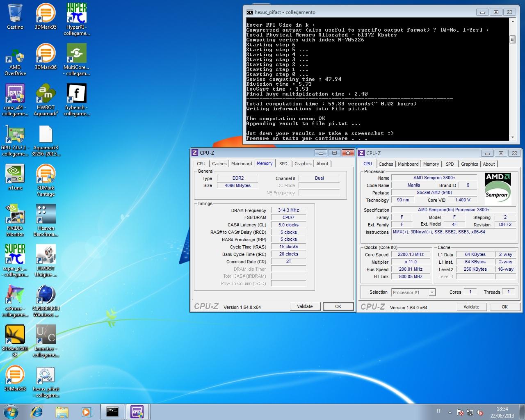Click the IT language indicator in taskbar
525x420 pixels.
pyautogui.click(x=439, y=411)
